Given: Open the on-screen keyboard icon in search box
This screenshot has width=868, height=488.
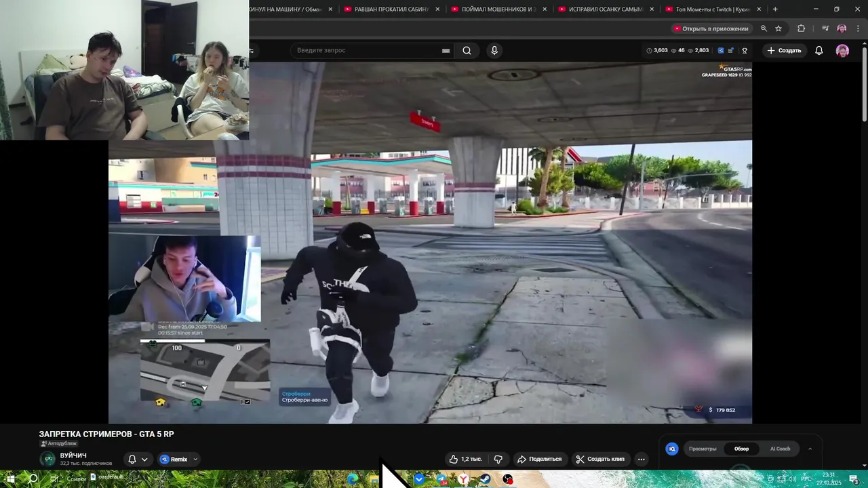Looking at the screenshot, I should coord(446,50).
